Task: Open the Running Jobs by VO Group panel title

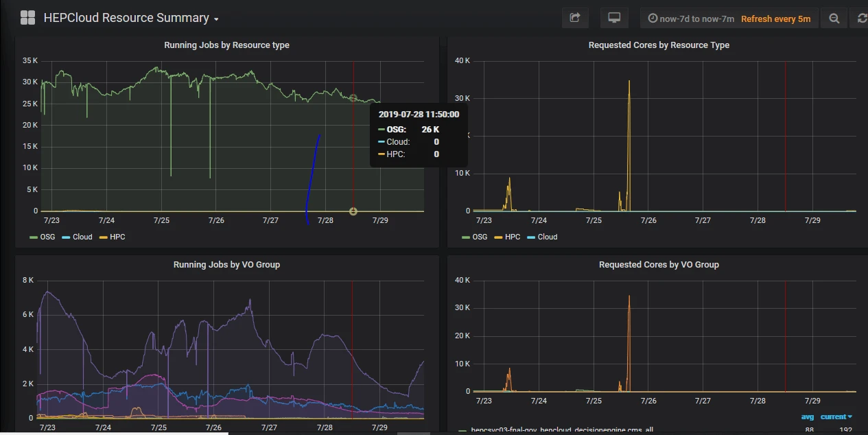Action: click(226, 265)
